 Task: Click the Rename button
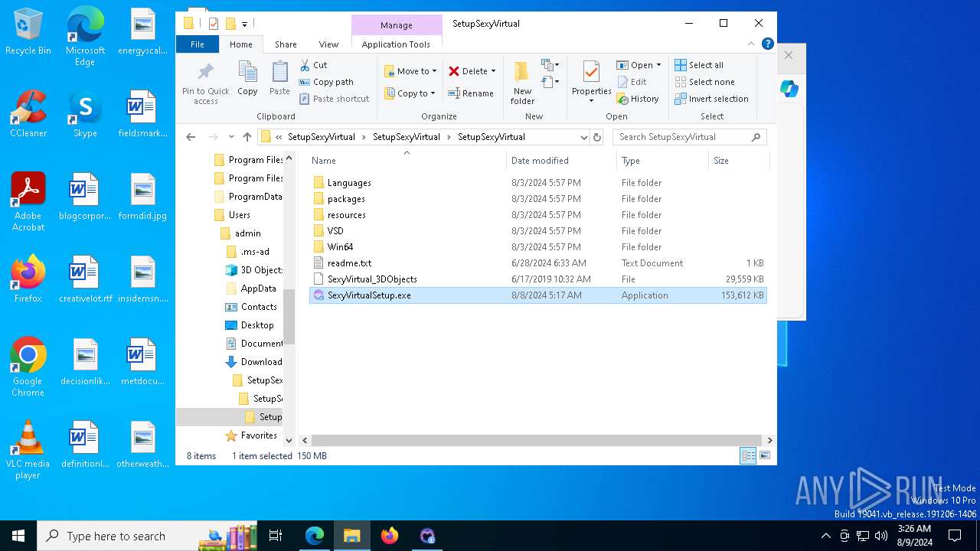pos(471,93)
